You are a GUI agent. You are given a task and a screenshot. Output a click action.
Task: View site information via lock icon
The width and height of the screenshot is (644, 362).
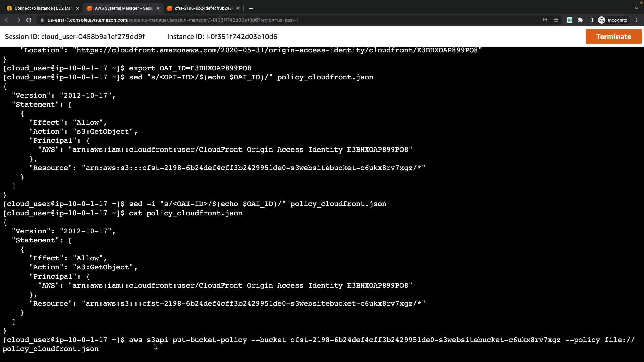coord(42,20)
